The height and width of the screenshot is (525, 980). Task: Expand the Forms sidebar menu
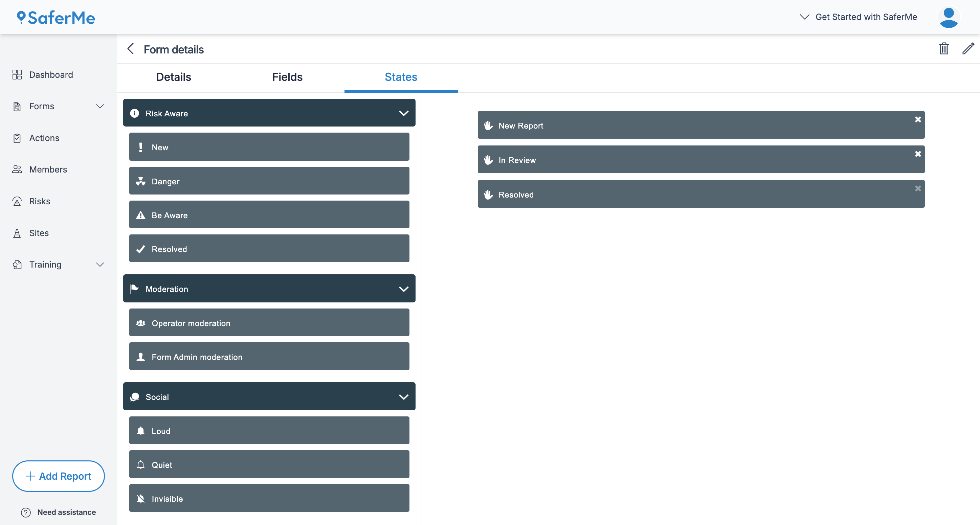tap(100, 107)
